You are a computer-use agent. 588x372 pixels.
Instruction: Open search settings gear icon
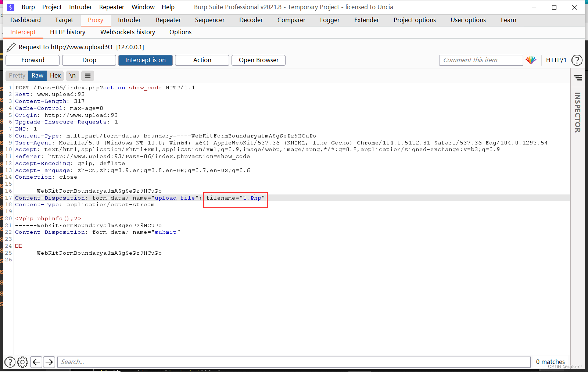point(22,362)
